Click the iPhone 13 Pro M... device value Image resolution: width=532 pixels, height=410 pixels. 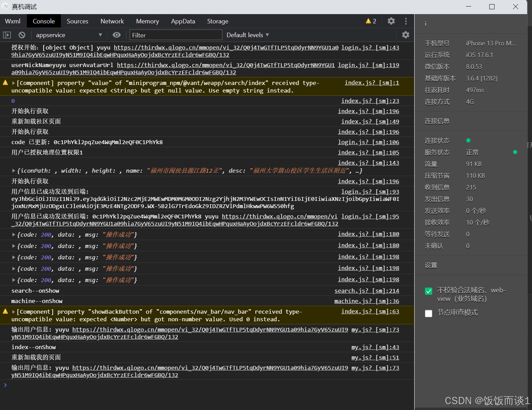coord(491,43)
